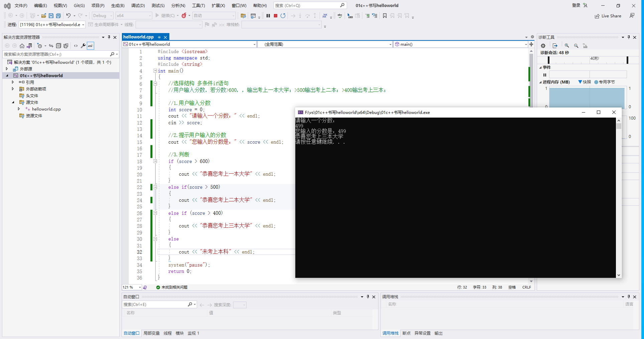Switch to the 断点 tab

point(407,333)
